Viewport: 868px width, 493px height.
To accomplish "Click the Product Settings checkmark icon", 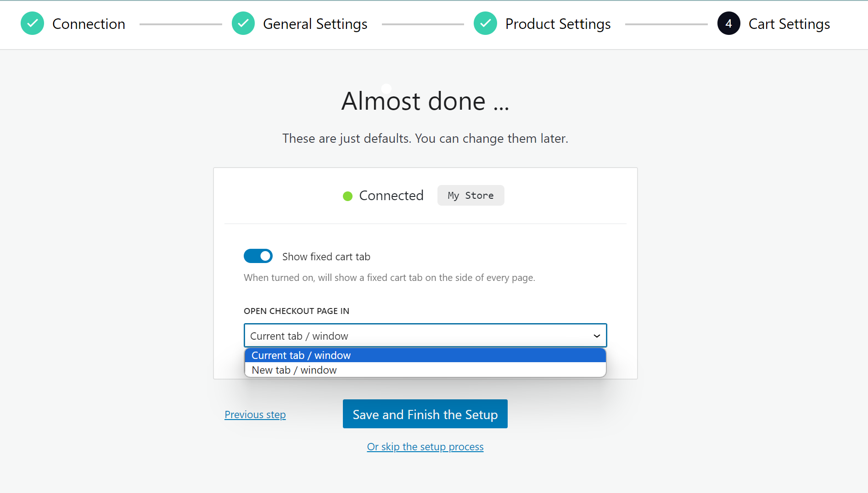I will tap(485, 23).
